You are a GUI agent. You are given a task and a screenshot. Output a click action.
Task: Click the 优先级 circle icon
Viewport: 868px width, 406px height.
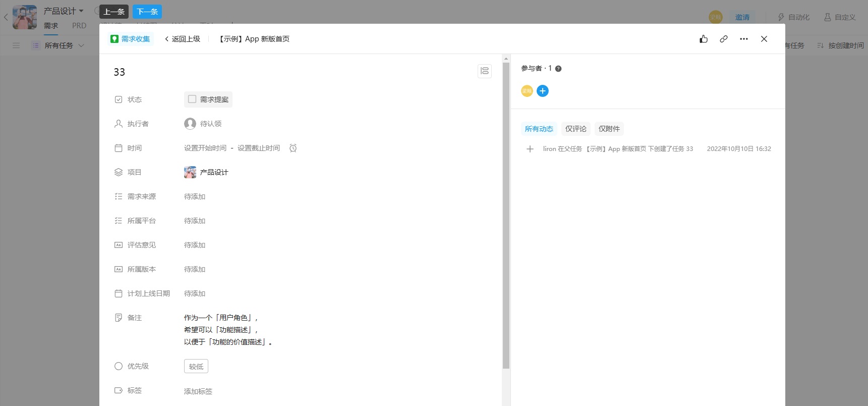[x=119, y=366]
